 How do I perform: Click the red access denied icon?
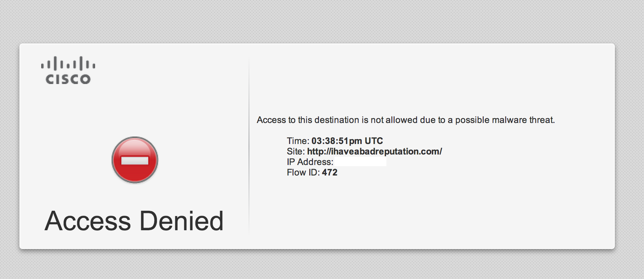pos(135,160)
